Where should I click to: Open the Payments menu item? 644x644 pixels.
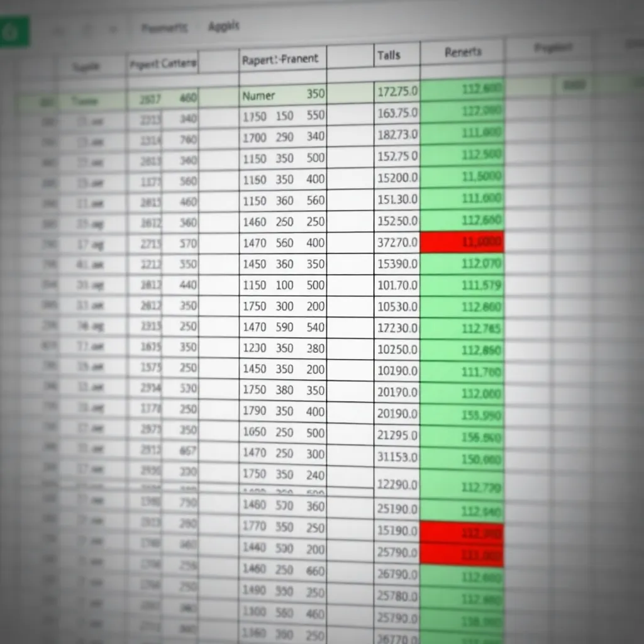165,26
